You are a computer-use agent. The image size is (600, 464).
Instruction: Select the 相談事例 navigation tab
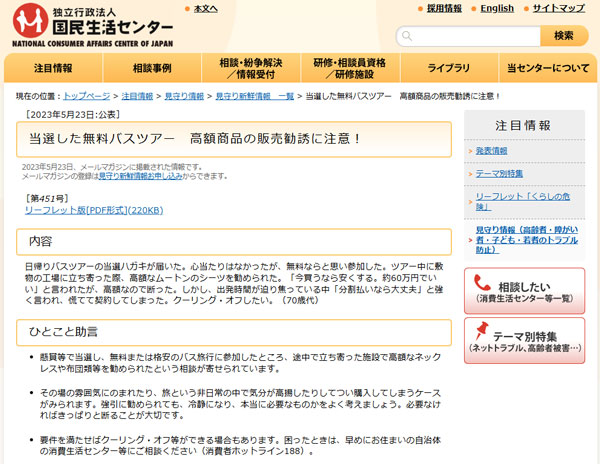(152, 69)
